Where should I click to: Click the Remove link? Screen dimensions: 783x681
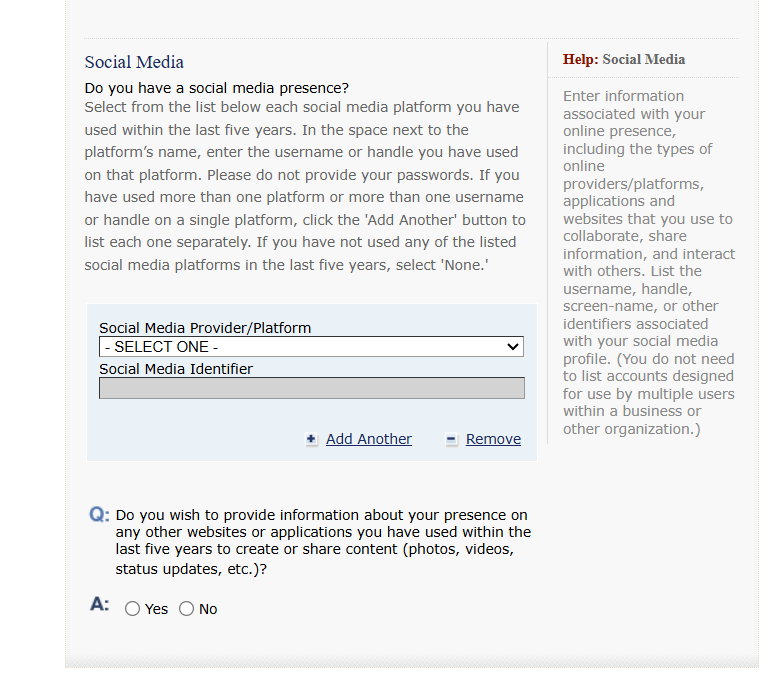point(493,439)
